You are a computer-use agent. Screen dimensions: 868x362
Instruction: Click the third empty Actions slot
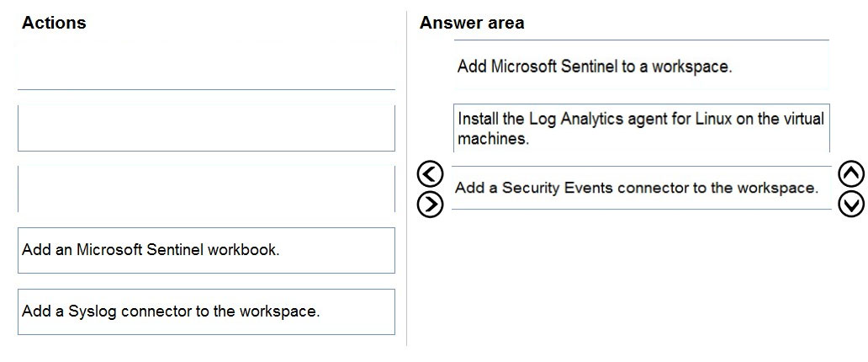click(206, 189)
